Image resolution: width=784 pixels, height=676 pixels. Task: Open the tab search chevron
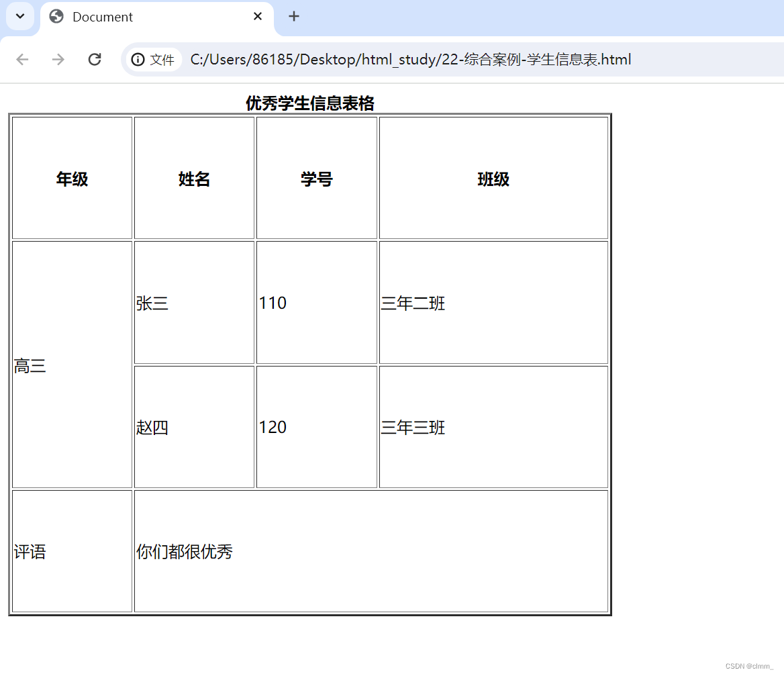point(19,16)
